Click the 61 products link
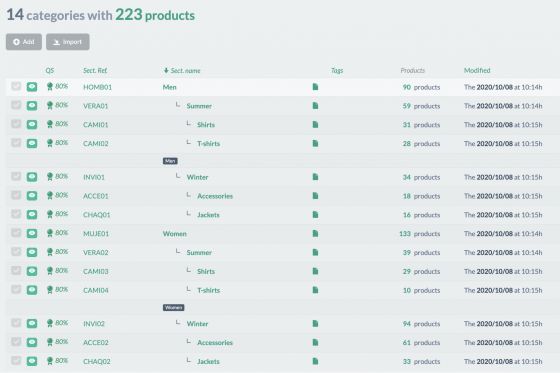 tap(421, 343)
